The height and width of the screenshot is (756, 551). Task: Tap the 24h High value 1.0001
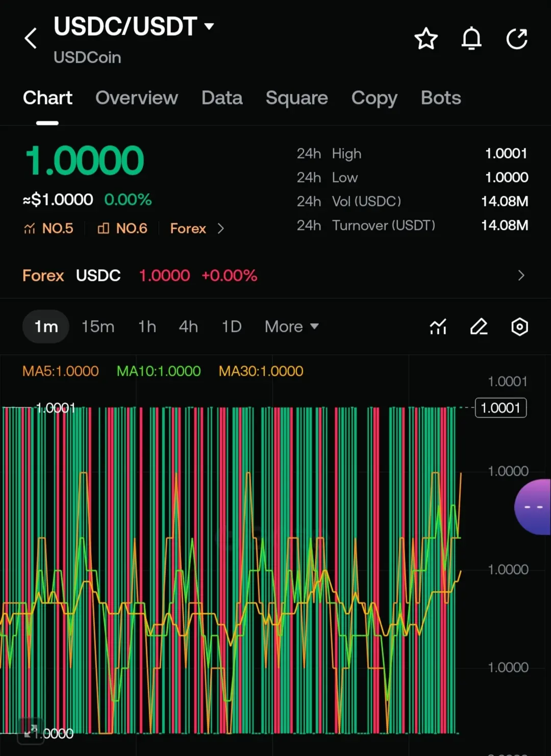pos(506,153)
